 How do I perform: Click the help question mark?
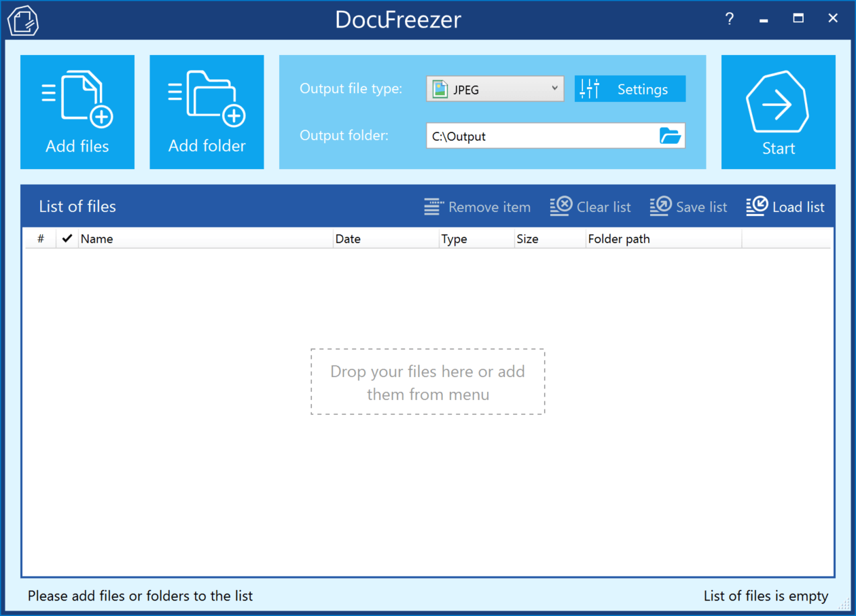pyautogui.click(x=729, y=19)
